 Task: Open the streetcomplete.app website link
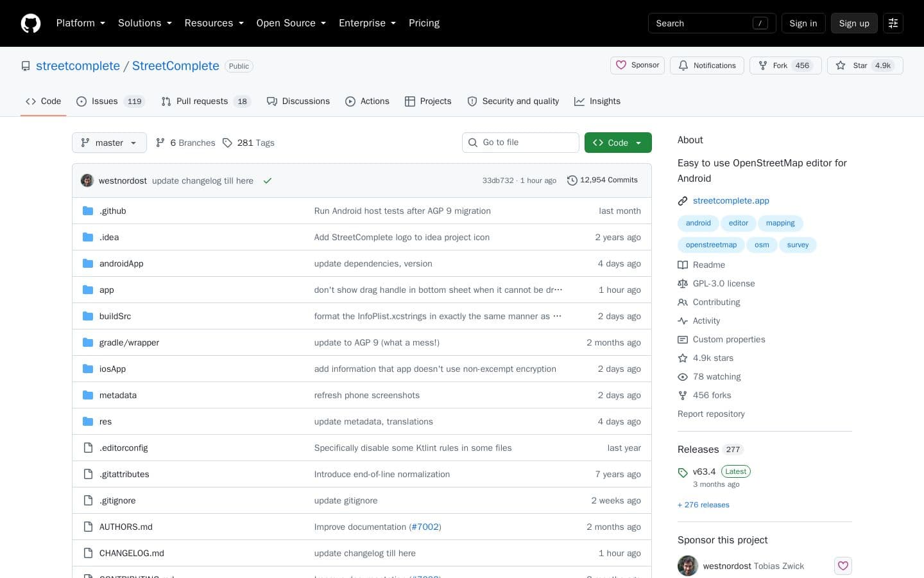pyautogui.click(x=731, y=200)
